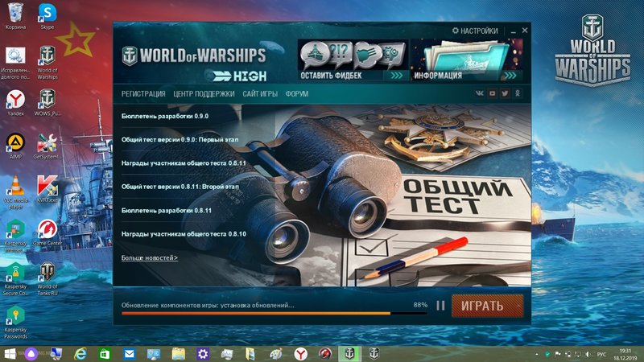Open the VK social page icon

click(479, 93)
